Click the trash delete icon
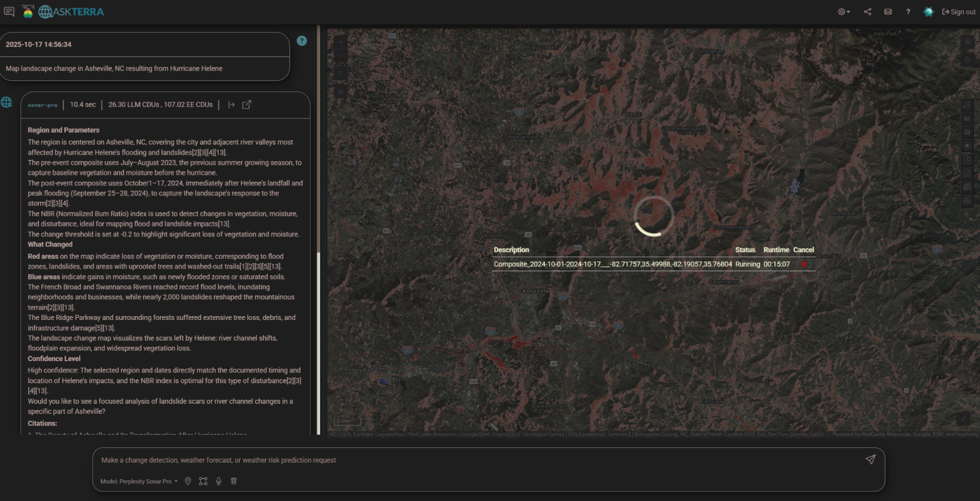980x501 pixels. pyautogui.click(x=234, y=481)
